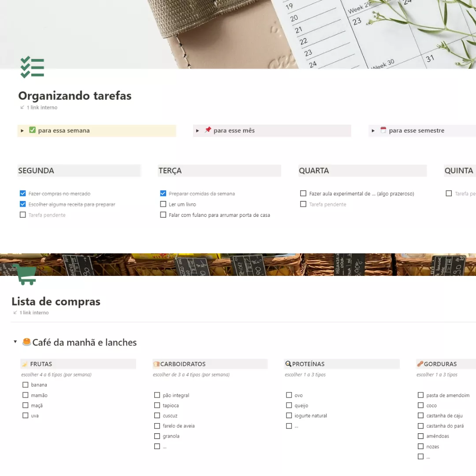Check the Ler um livro task
476x476 pixels.
[x=163, y=204]
